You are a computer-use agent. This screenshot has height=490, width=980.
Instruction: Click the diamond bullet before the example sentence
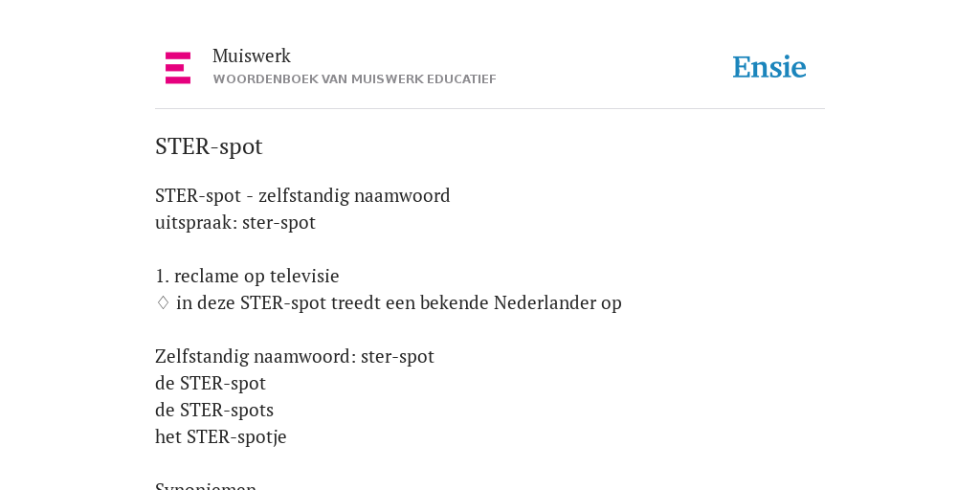pyautogui.click(x=163, y=302)
